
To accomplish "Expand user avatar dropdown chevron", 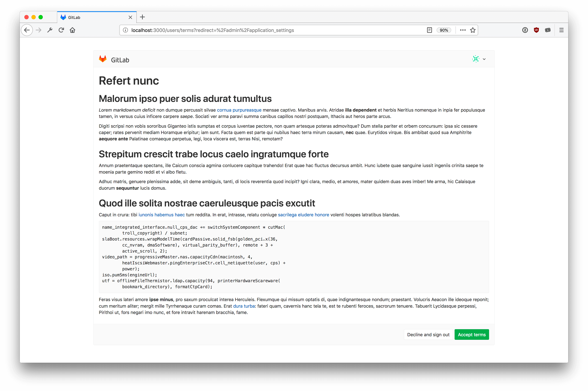I will 484,59.
